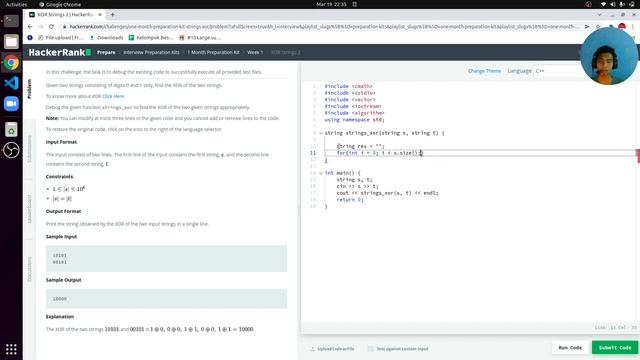Click line number 11 in gutter
Image resolution: width=640 pixels, height=360 pixels.
coord(313,153)
